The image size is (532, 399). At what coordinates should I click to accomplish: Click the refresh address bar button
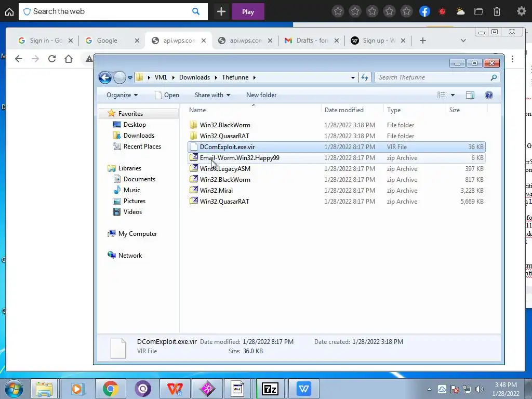(365, 77)
